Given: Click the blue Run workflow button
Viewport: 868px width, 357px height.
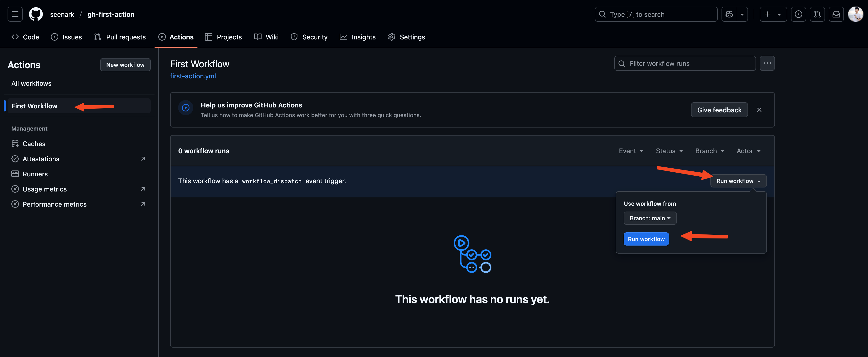Looking at the screenshot, I should click(646, 239).
